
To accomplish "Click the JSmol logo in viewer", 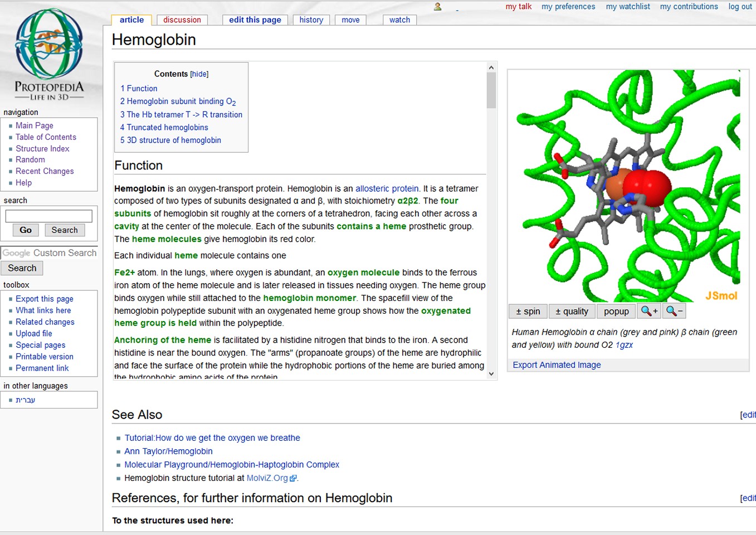I will tap(721, 295).
